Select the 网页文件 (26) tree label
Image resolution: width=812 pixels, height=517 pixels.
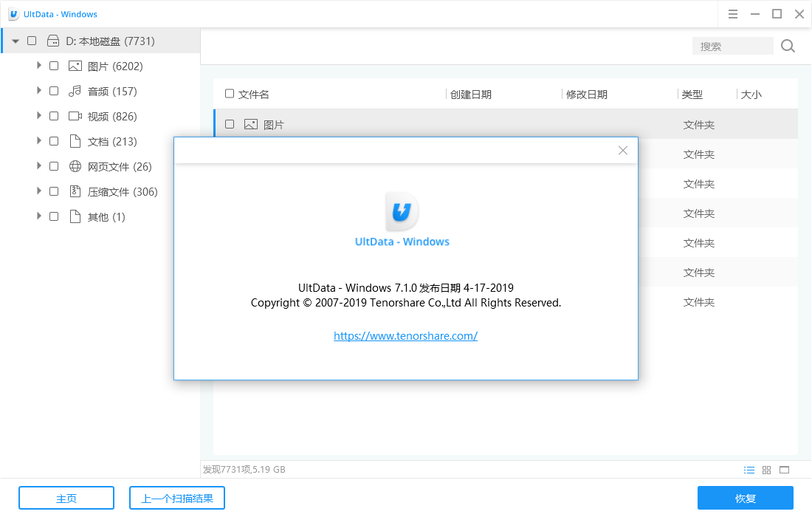(120, 166)
